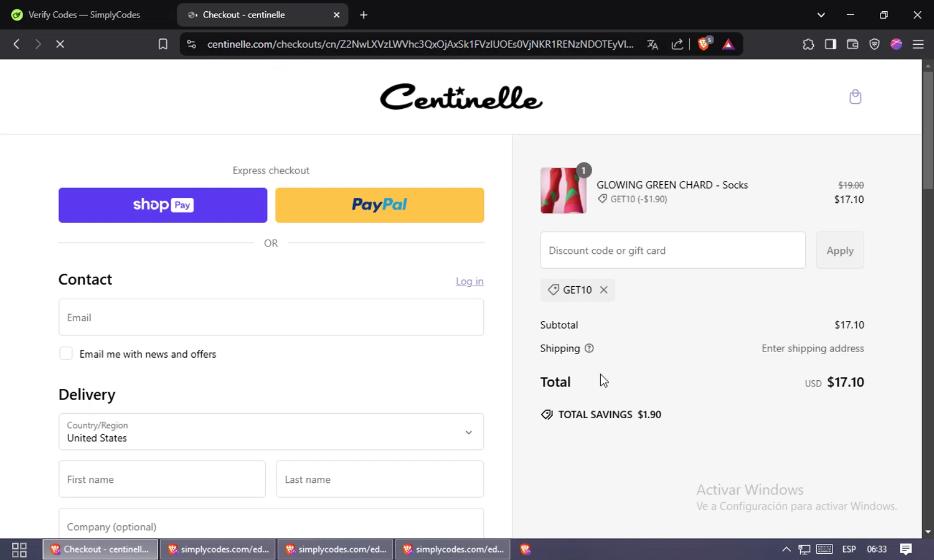
Task: Open the notification center icon
Action: pyautogui.click(x=906, y=549)
